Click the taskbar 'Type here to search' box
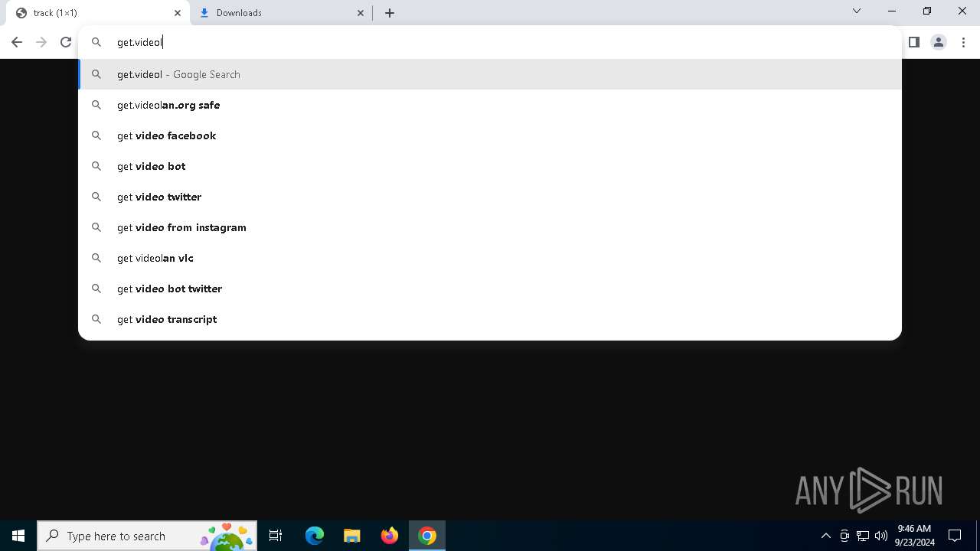 click(147, 536)
